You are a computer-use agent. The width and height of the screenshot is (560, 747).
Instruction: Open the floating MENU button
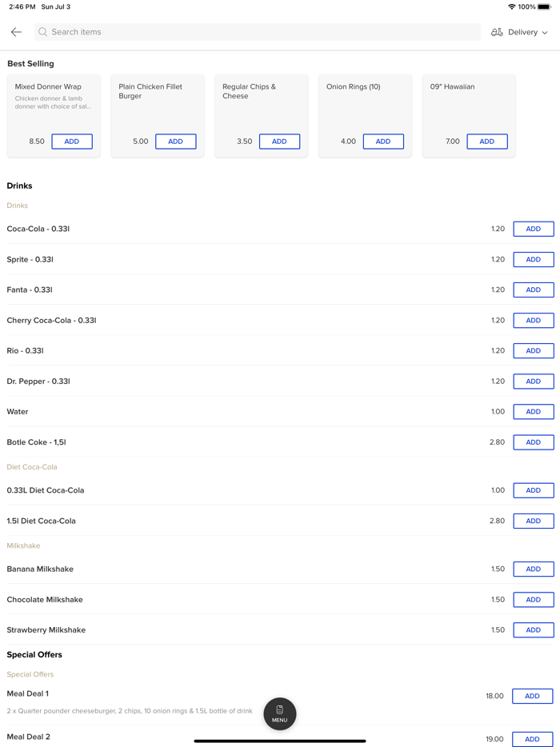[280, 713]
